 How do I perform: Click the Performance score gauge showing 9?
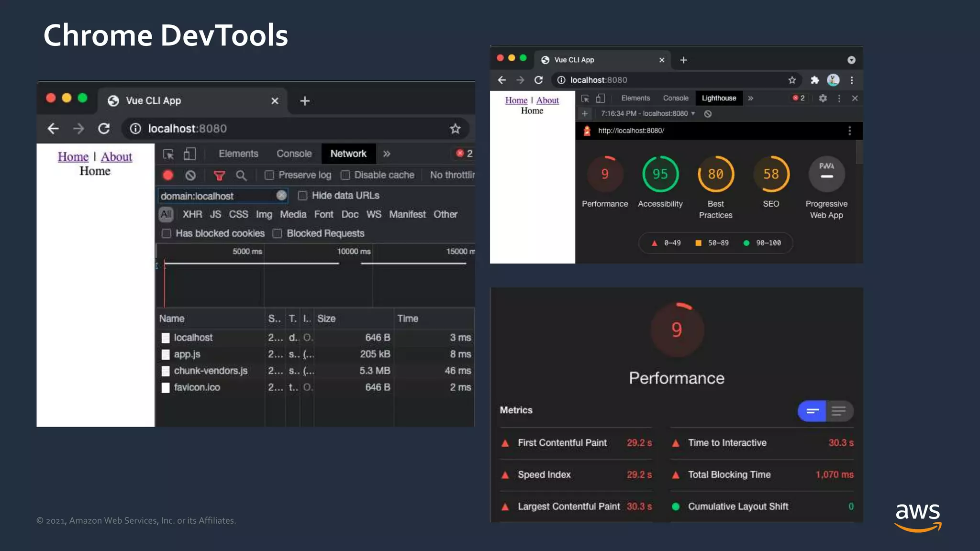click(x=605, y=174)
